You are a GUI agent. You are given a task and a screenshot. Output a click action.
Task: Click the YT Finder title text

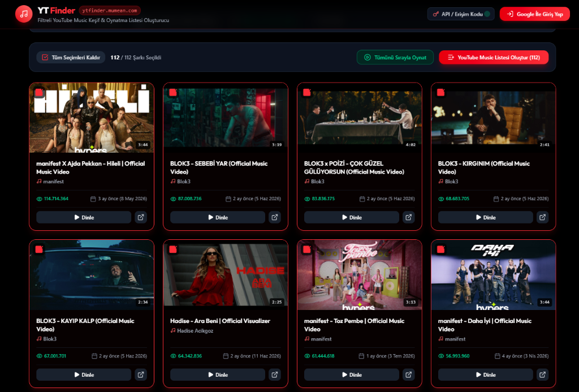tap(57, 10)
